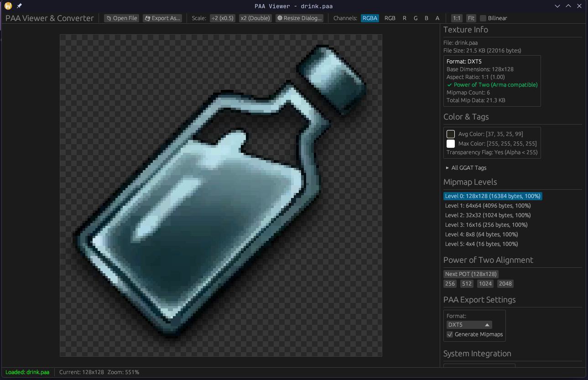
Task: Halve the scale with ÷2 (x0.5)
Action: click(x=223, y=18)
